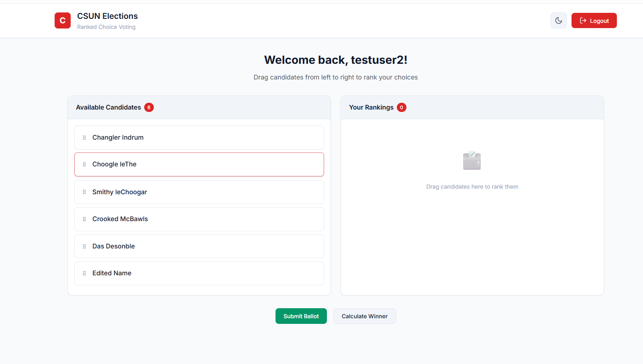The image size is (643, 364).
Task: Select the Edited Name candidate card
Action: pyautogui.click(x=199, y=273)
